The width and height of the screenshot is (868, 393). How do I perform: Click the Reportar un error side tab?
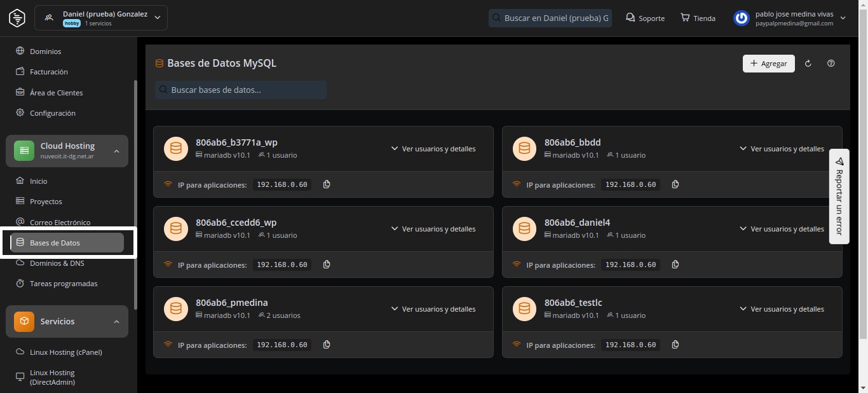coord(839,197)
